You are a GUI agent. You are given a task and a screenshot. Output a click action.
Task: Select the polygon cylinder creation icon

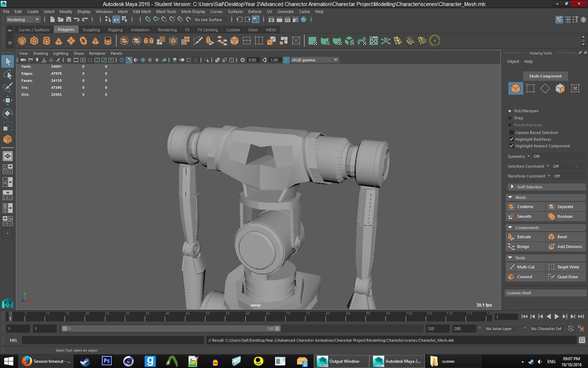pos(46,40)
